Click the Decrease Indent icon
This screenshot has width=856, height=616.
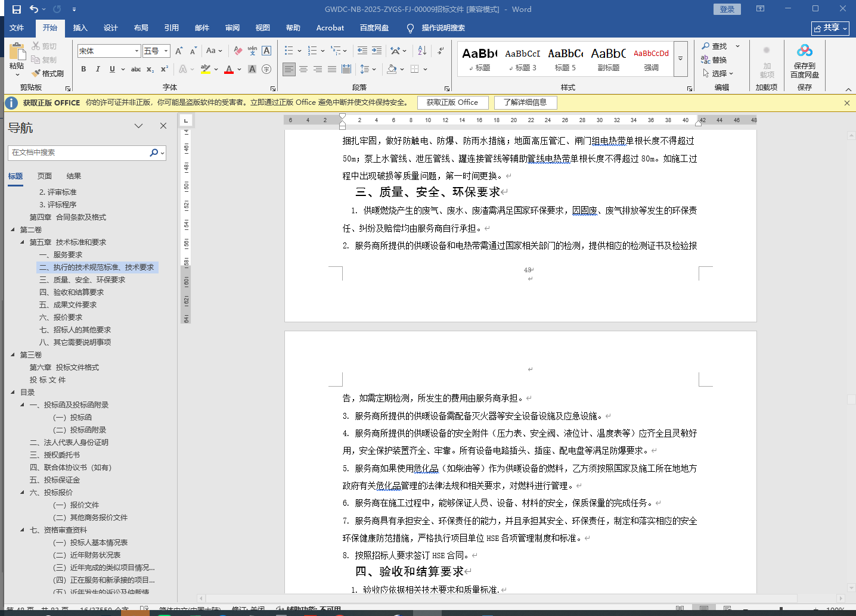click(362, 51)
